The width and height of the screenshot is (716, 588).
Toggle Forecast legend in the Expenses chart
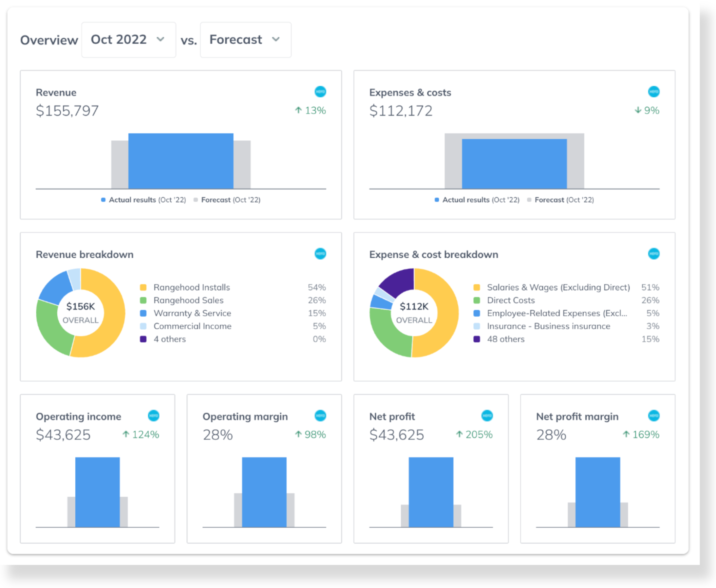click(561, 200)
